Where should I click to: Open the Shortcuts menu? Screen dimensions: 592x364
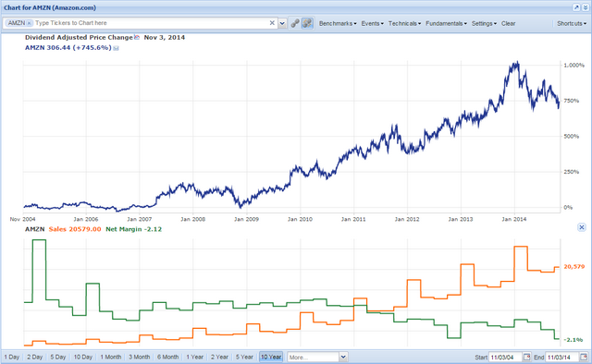[x=572, y=23]
